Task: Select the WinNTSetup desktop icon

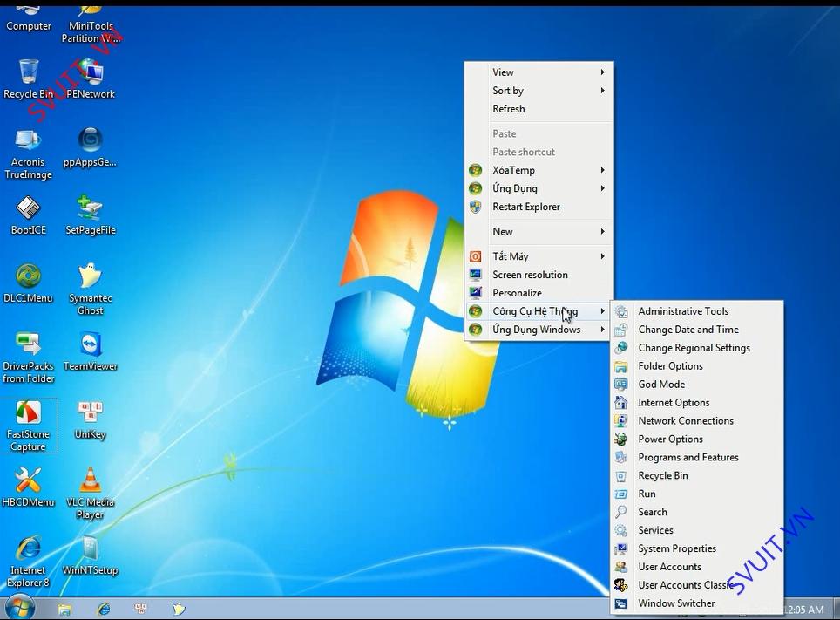Action: (x=90, y=555)
